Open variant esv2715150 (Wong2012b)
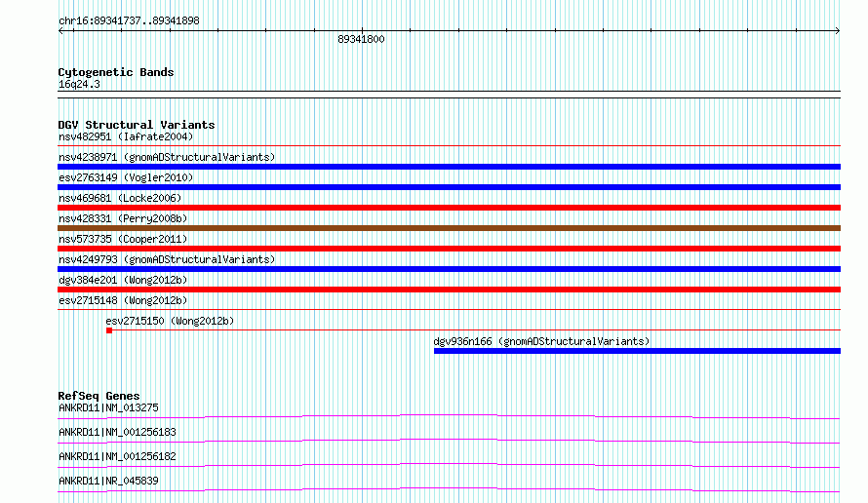868x503 pixels. [170, 321]
